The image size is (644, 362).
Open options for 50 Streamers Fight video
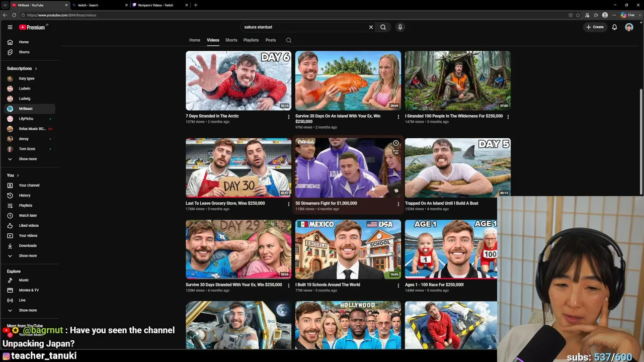[398, 204]
